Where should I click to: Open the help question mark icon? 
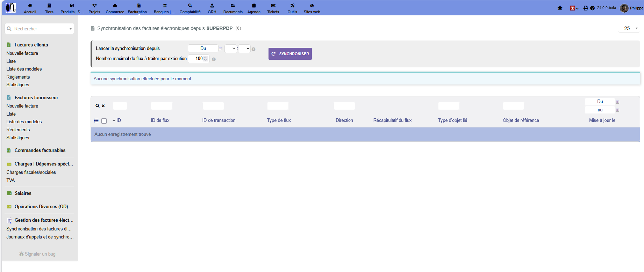(592, 8)
